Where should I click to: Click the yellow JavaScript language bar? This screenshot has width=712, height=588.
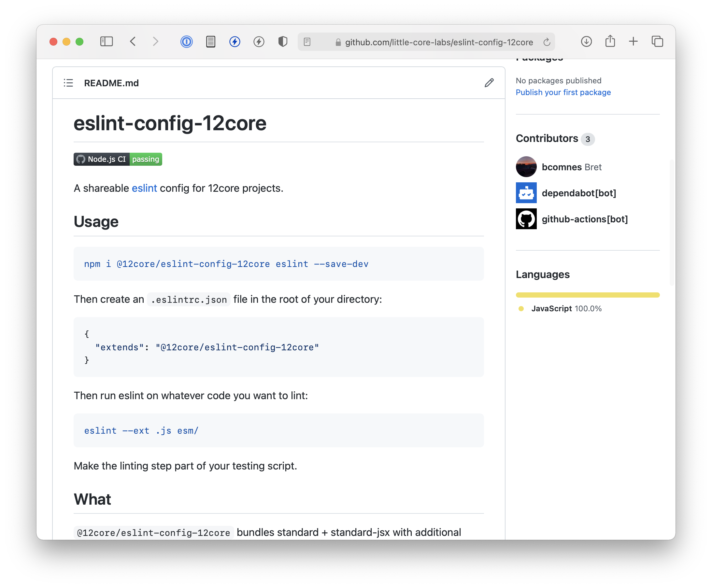point(588,295)
